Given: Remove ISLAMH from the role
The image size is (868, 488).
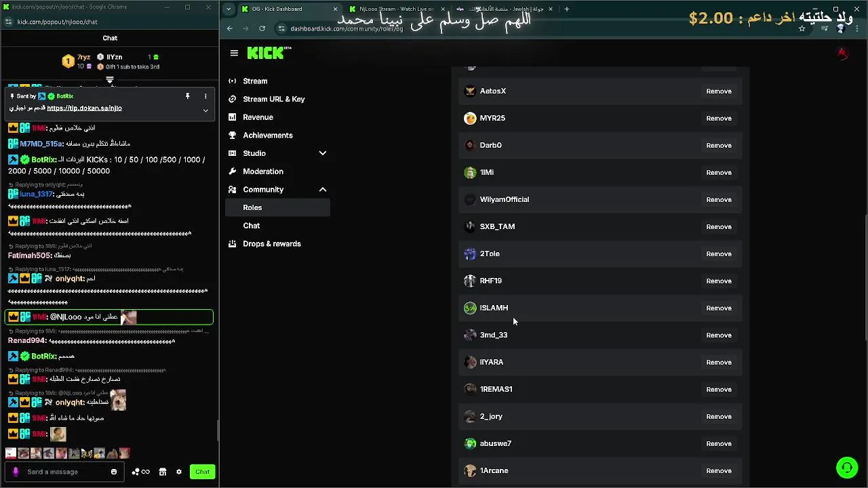Looking at the screenshot, I should tap(719, 308).
